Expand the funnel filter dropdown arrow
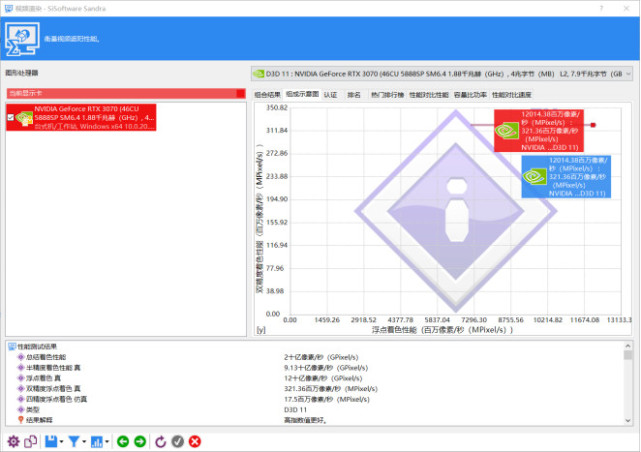 pyautogui.click(x=84, y=441)
